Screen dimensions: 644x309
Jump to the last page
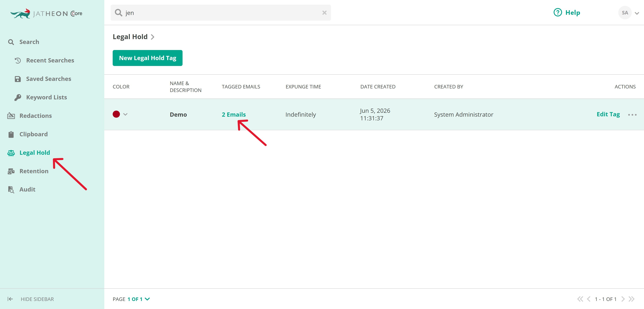point(632,299)
